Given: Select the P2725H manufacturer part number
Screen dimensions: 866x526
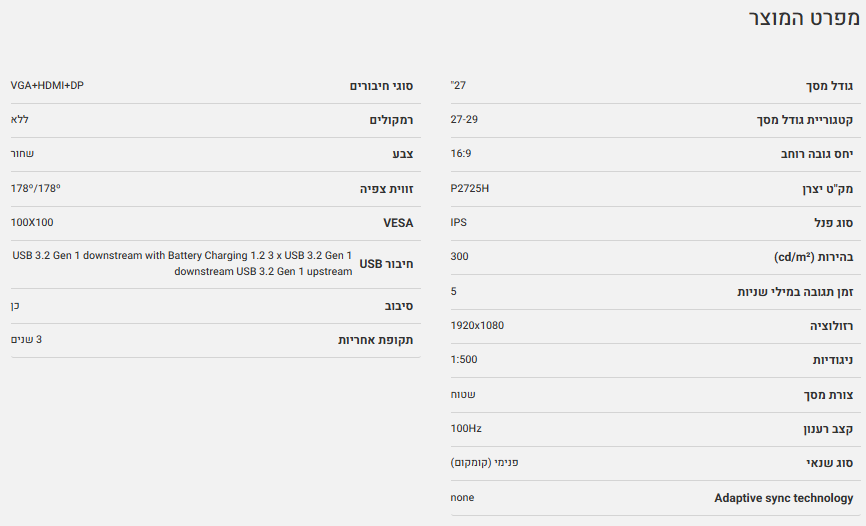Looking at the screenshot, I should click(x=468, y=188).
